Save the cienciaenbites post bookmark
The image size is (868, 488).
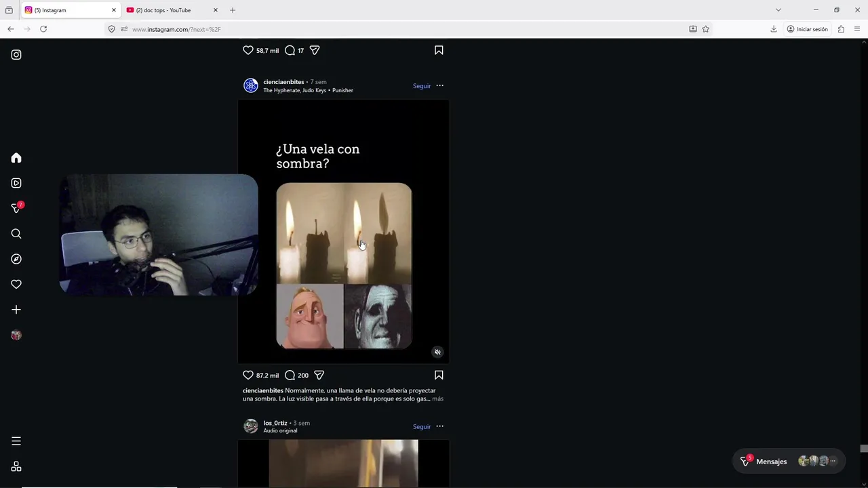point(439,375)
